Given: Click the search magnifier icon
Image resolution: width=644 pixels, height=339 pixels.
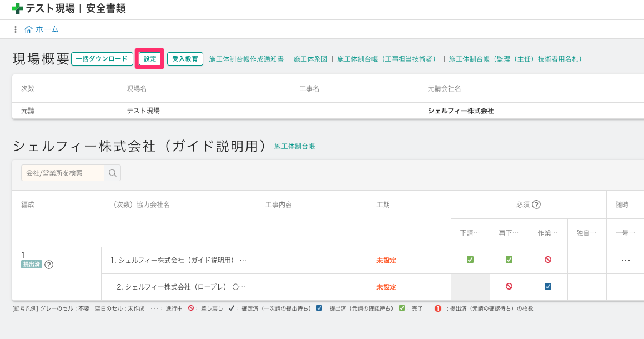Looking at the screenshot, I should point(113,173).
